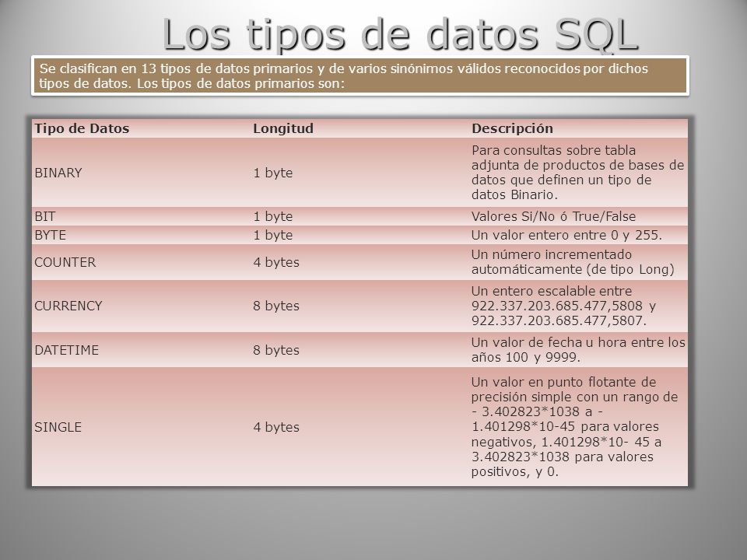Click the '4 bytes' length in the COUNTER row
747x560 pixels.
coord(276,262)
